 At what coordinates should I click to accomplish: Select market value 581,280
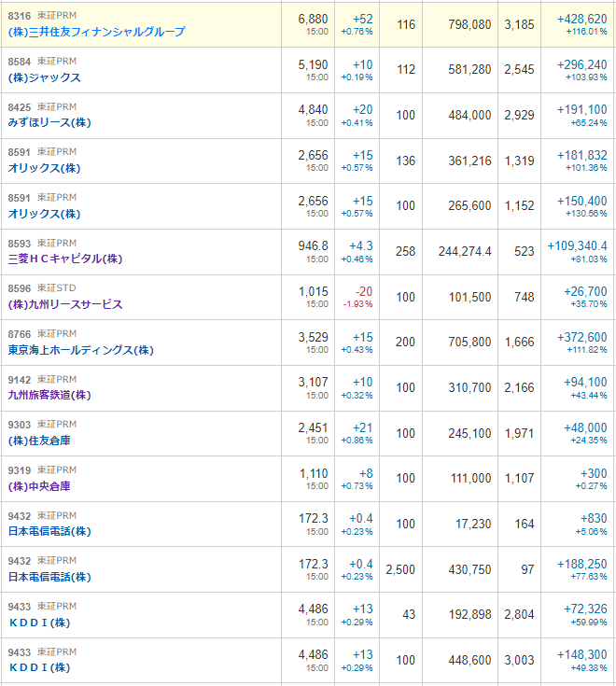(469, 70)
